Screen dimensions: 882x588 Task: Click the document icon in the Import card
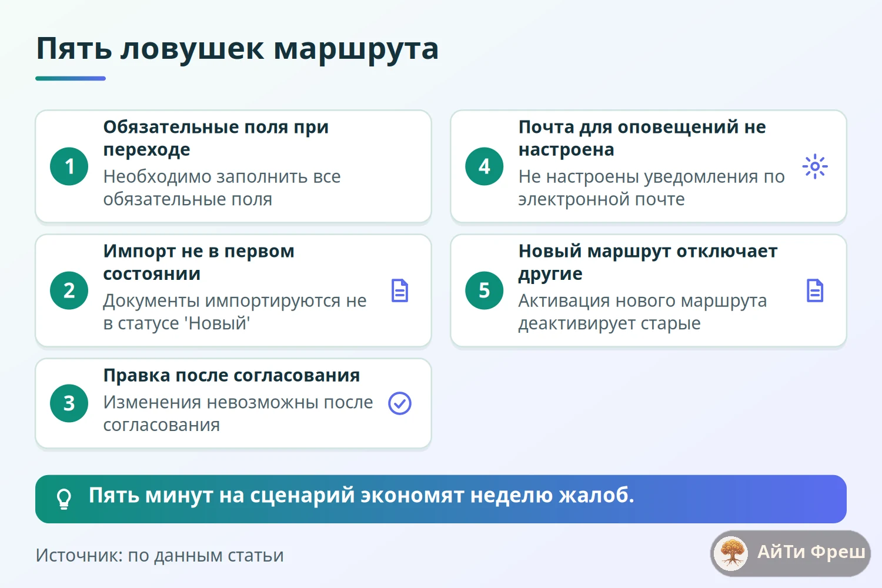coord(400,290)
